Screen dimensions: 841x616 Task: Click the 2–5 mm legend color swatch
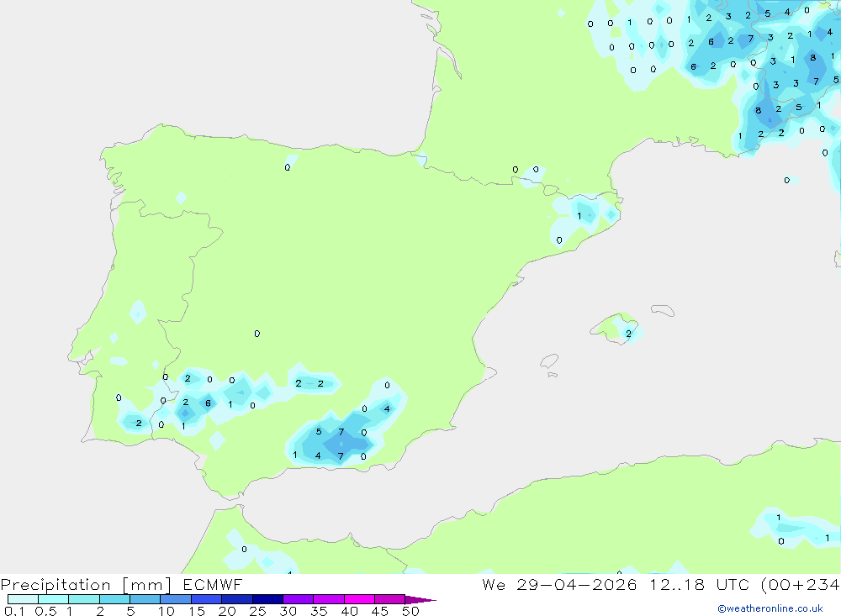tap(114, 599)
